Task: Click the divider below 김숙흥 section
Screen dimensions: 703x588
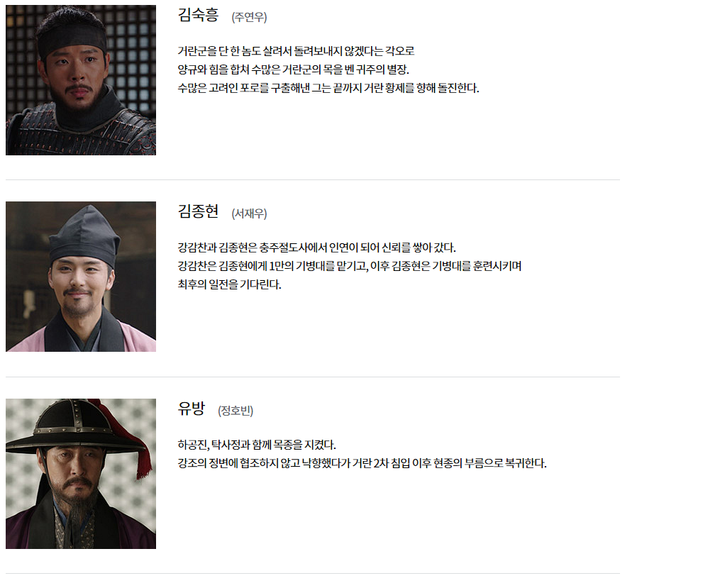Action: click(x=313, y=179)
